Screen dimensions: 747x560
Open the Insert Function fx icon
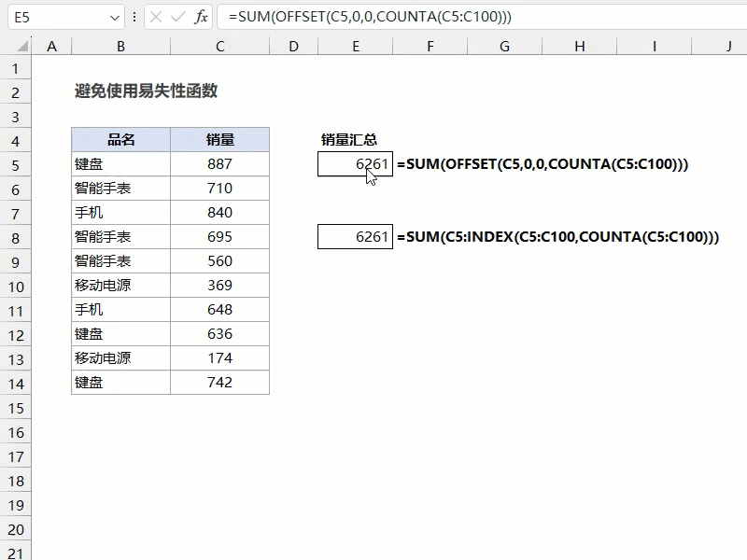click(x=201, y=17)
